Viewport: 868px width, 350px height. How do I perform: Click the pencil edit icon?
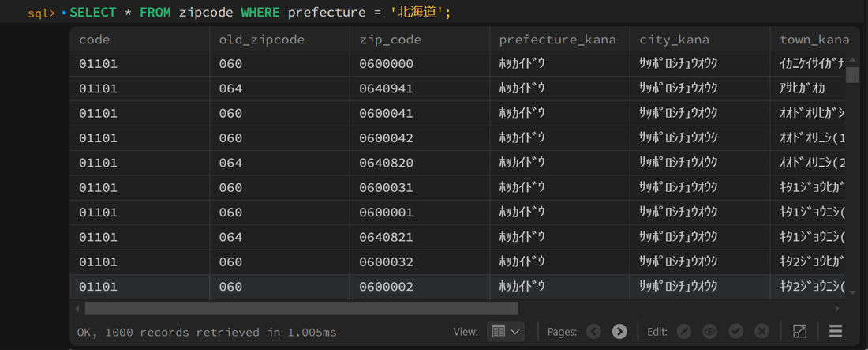[684, 332]
